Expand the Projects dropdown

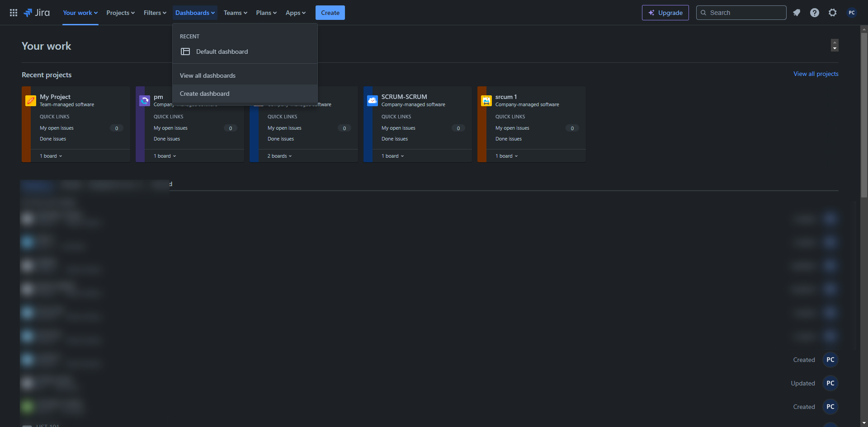pyautogui.click(x=121, y=13)
